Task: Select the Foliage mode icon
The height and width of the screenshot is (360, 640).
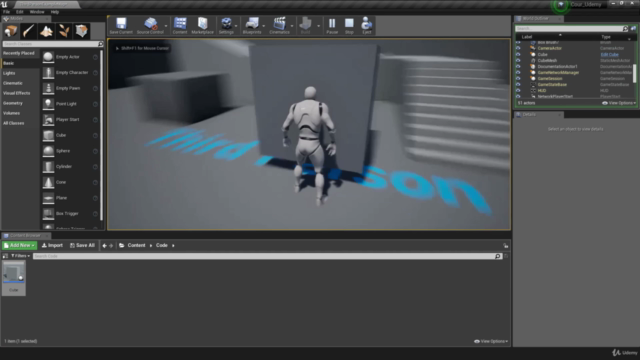Action: point(64,31)
